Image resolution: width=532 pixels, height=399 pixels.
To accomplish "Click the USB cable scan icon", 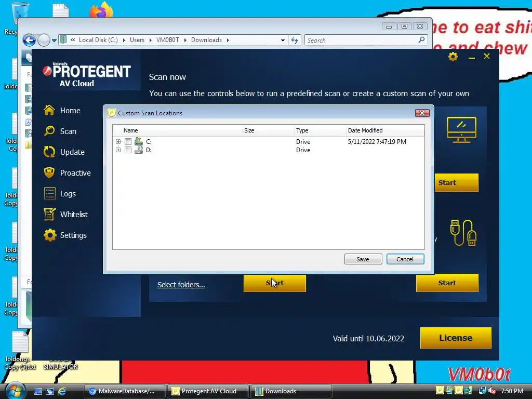I will click(x=463, y=232).
